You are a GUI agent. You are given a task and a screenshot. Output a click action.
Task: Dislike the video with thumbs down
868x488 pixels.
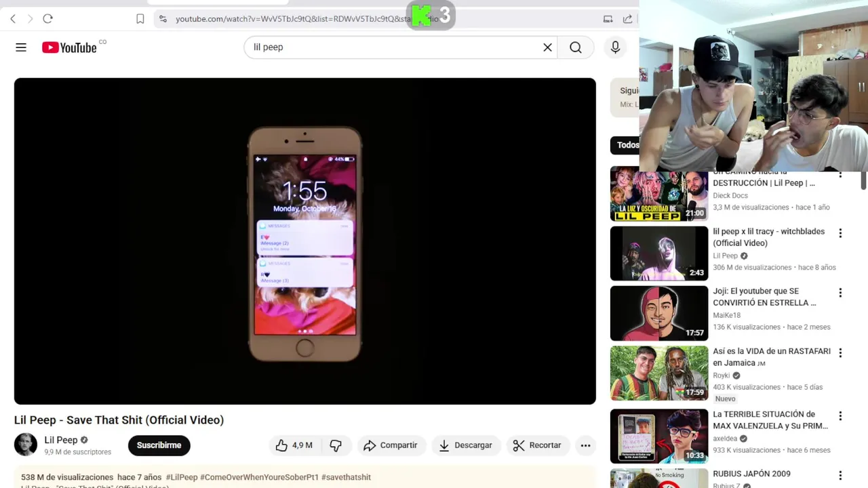tap(336, 445)
